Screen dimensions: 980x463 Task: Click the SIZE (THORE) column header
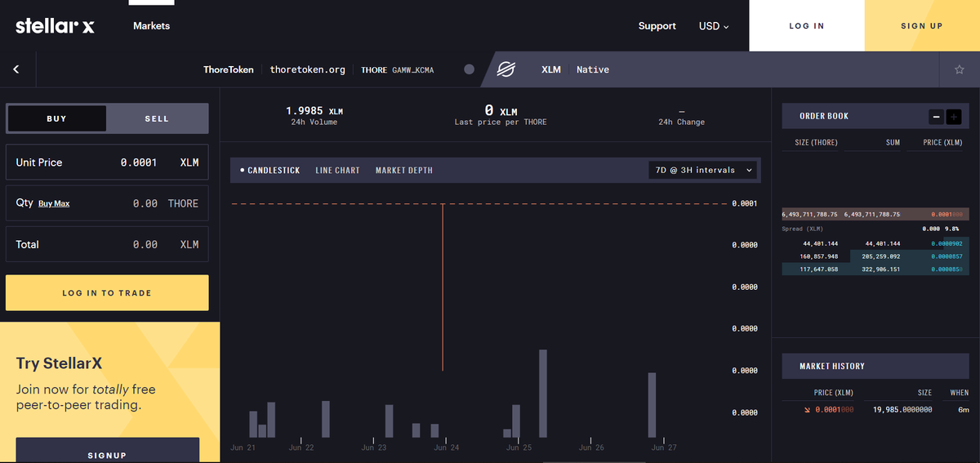point(817,143)
